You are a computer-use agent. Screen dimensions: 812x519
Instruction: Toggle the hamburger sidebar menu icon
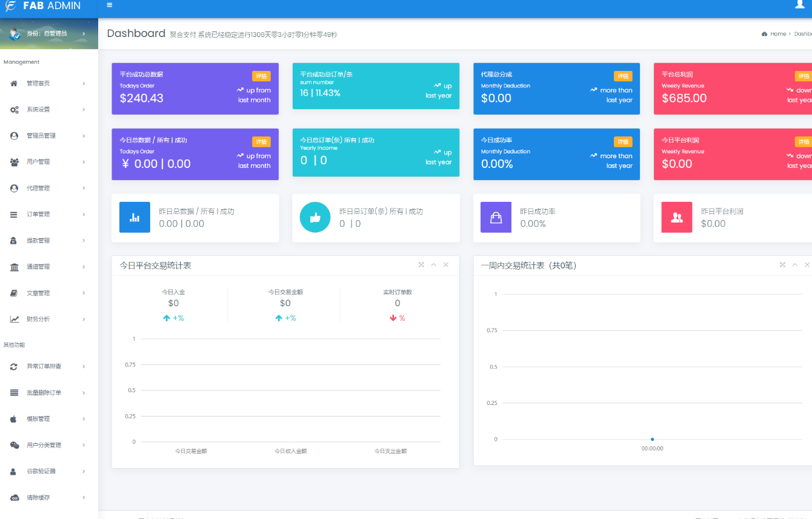[x=109, y=5]
